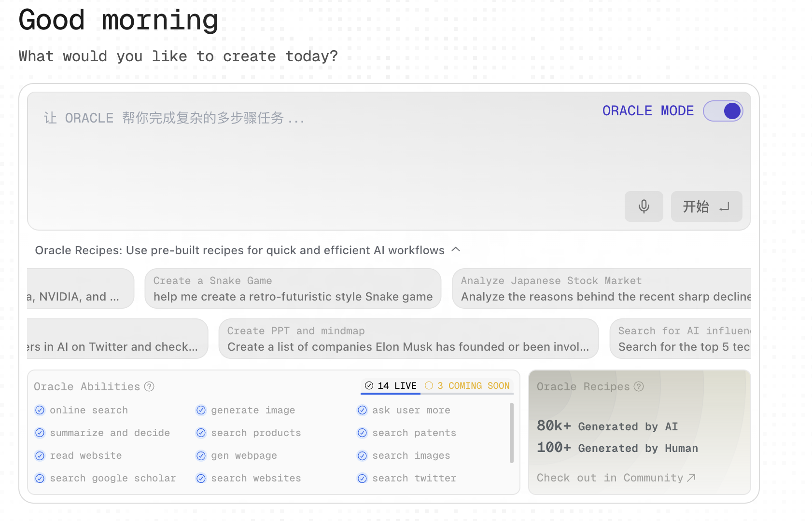This screenshot has height=521, width=812.
Task: Click the help icon beside Oracle Abilities
Action: 150,386
